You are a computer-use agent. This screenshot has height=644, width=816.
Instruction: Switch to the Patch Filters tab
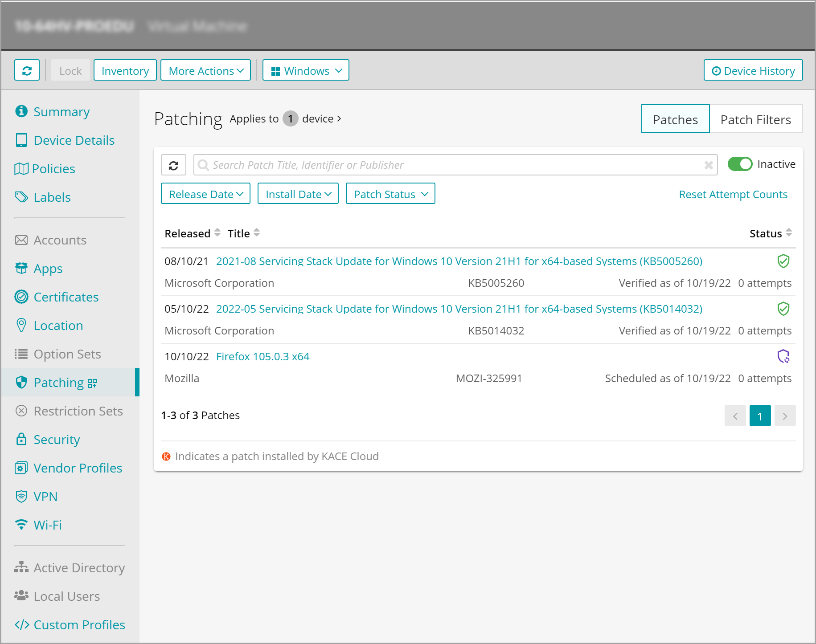pos(755,119)
